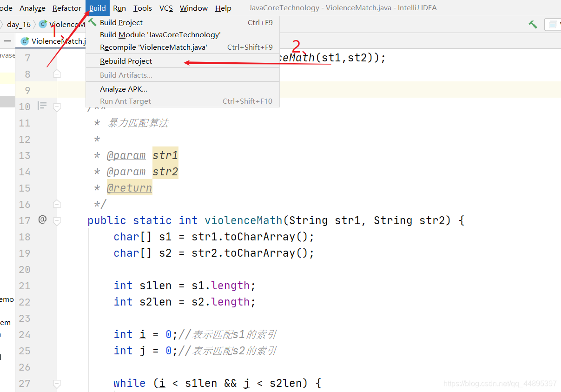Click line number 20 in the gutter
The image size is (561, 392).
click(24, 269)
